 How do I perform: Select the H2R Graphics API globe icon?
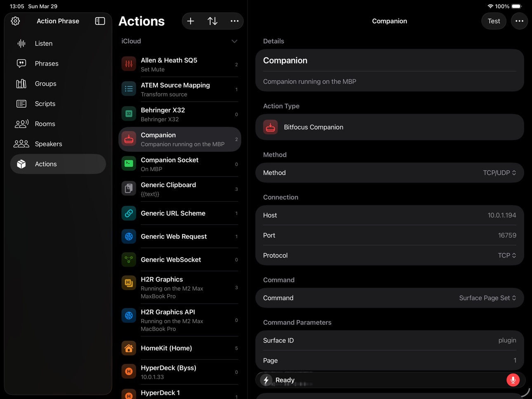129,315
